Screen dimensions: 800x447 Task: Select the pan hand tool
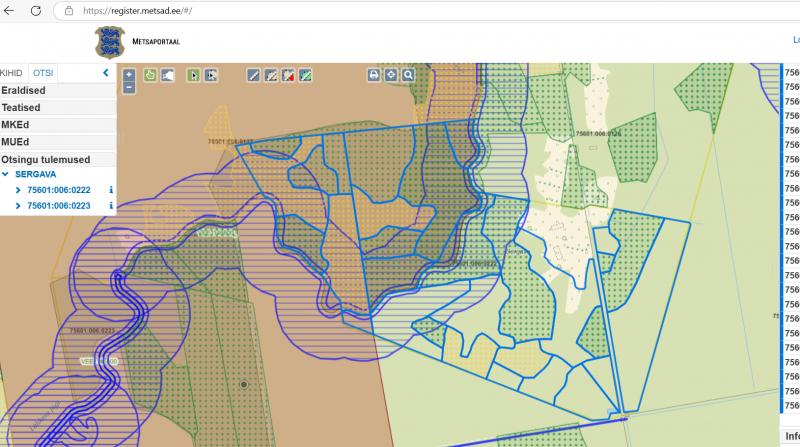coord(150,75)
